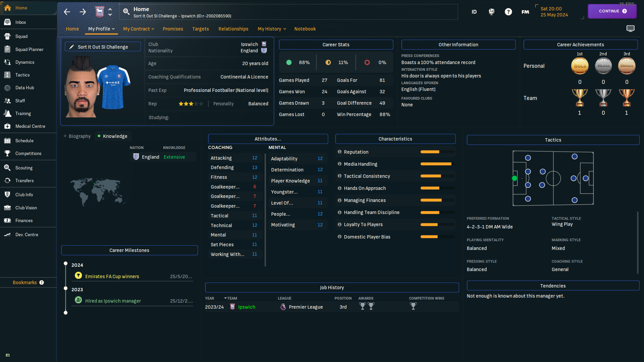Follow the Ipswich link in Job History
Screen dimensions: 644x362
pos(247,307)
